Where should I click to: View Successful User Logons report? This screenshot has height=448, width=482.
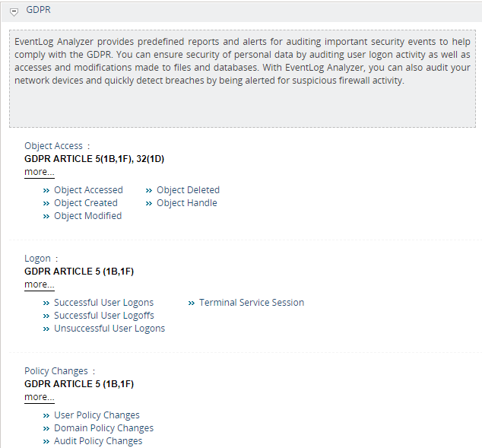pyautogui.click(x=103, y=303)
